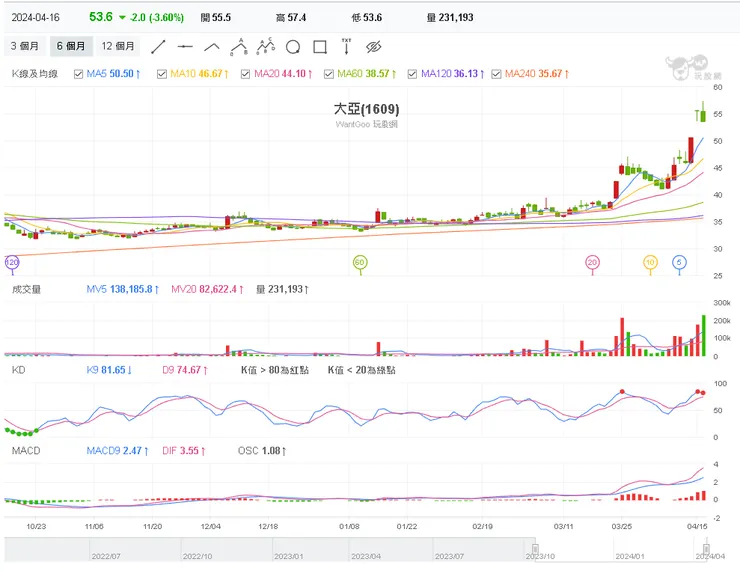
Task: Select the A-B-C wave drawing tool
Action: pyautogui.click(x=266, y=46)
